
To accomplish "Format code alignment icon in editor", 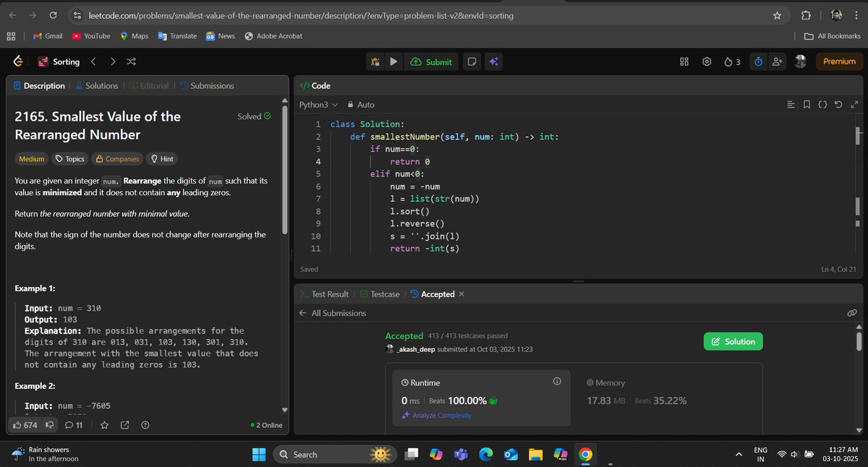I will click(791, 105).
